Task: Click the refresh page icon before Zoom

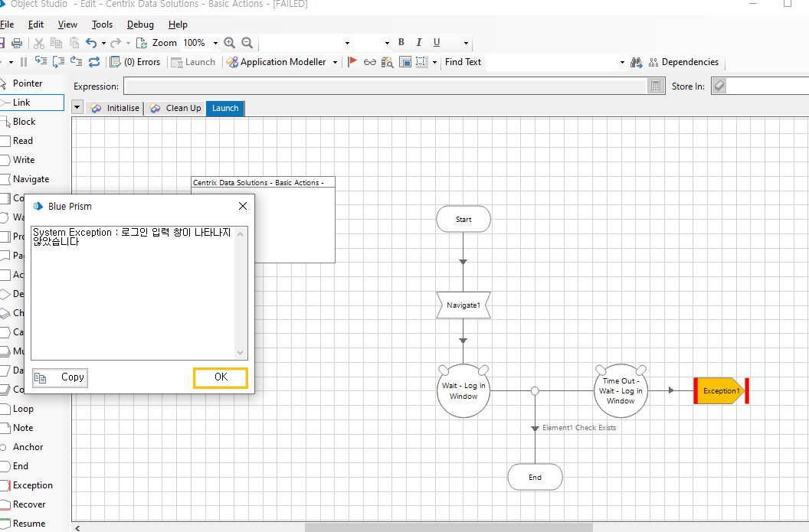Action: [x=142, y=43]
